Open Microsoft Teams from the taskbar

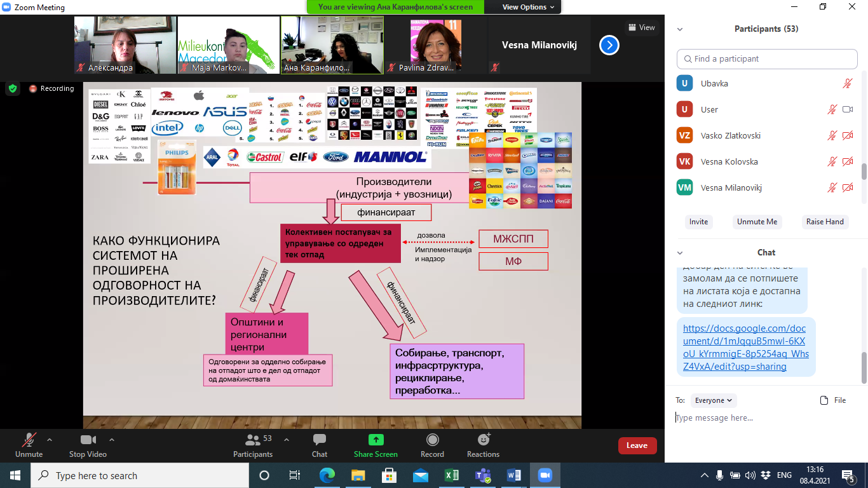click(482, 475)
